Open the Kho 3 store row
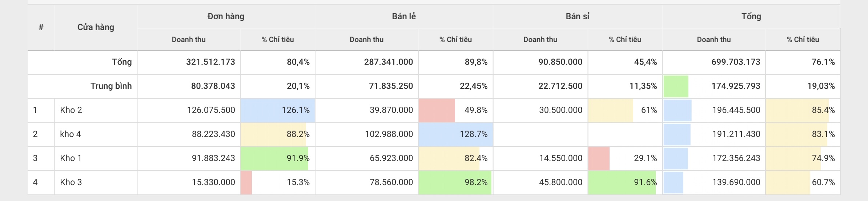868x201 pixels. coord(71,182)
